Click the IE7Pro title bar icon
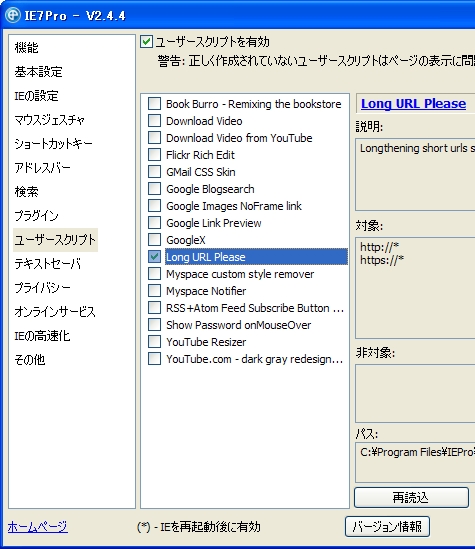The image size is (475, 549). point(13,15)
